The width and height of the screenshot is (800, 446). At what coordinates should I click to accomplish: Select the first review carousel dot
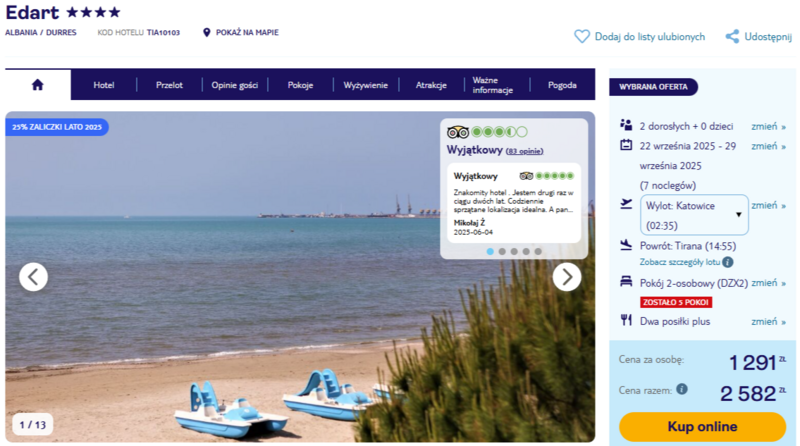click(x=490, y=252)
